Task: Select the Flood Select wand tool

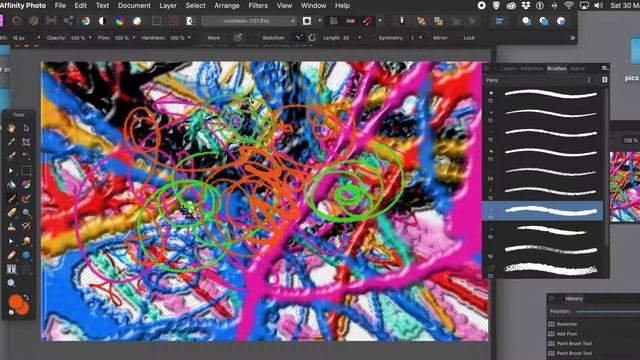Action: (x=26, y=156)
